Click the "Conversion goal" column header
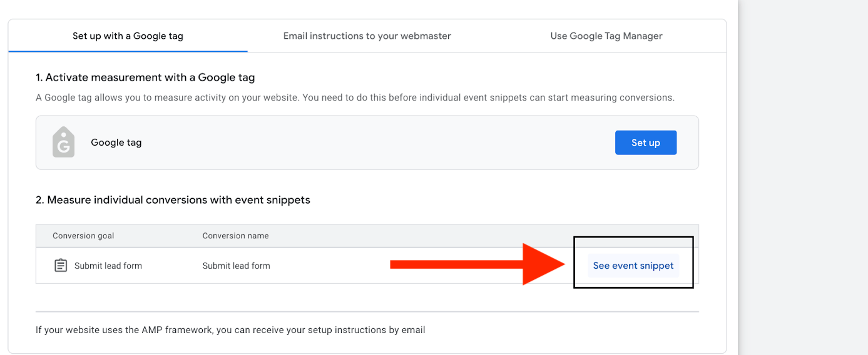Viewport: 868px width, 355px height. (83, 236)
